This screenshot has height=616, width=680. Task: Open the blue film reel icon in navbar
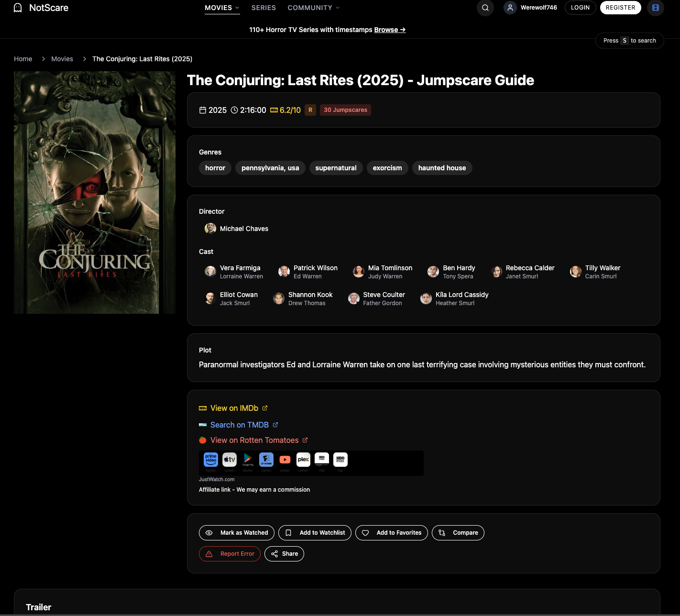click(655, 8)
